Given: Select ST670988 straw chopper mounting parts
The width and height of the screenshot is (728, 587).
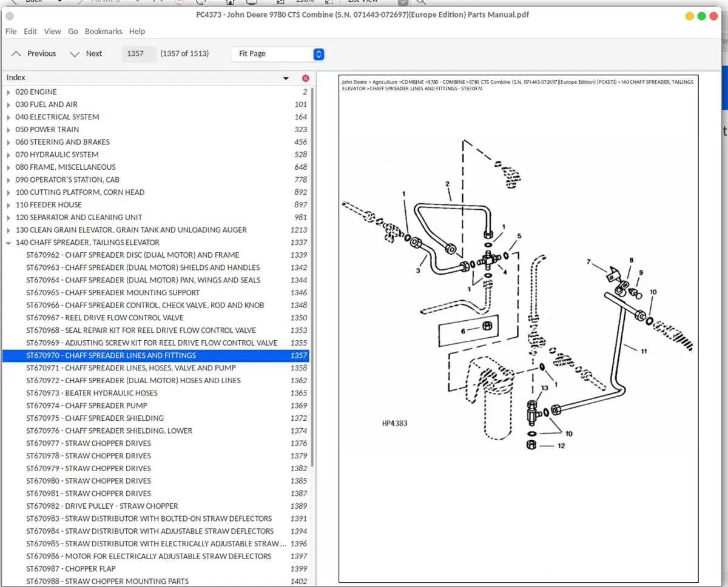Looking at the screenshot, I should point(156,581).
